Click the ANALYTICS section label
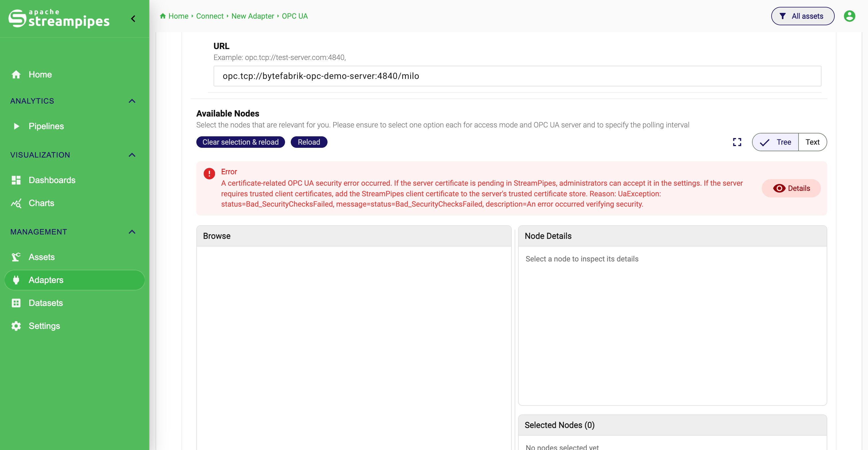 (32, 101)
